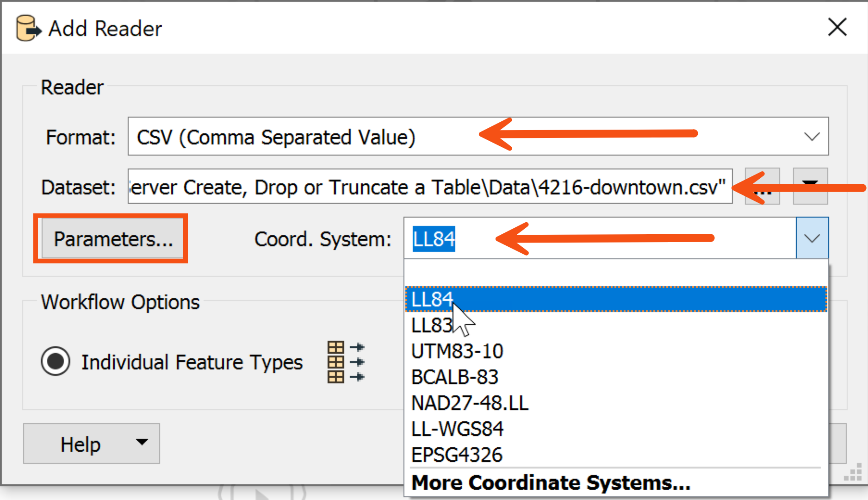Pick NAD27-48.LL from the list

pyautogui.click(x=616, y=403)
